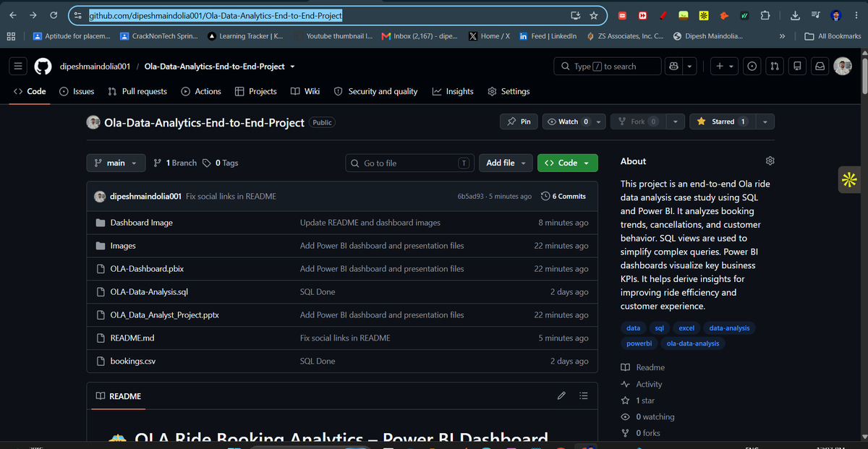Bookmark this page with star icon
The width and height of the screenshot is (868, 449).
594,15
